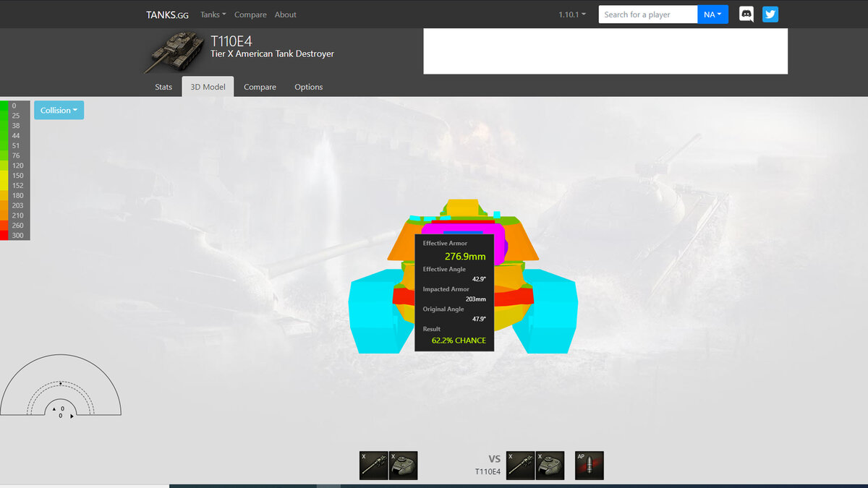The width and height of the screenshot is (868, 488).
Task: Click the white advertisement banner box
Action: point(605,51)
